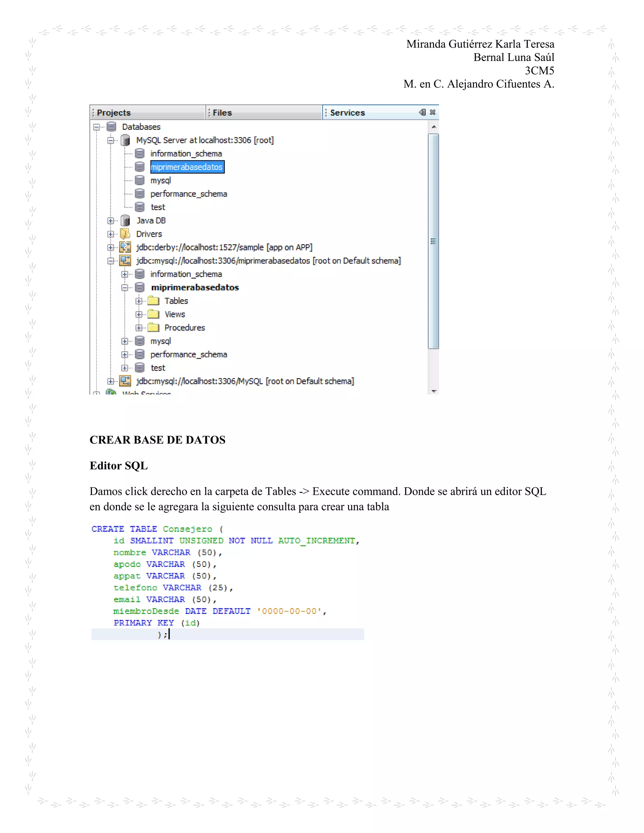Select the Services tab

pyautogui.click(x=347, y=113)
